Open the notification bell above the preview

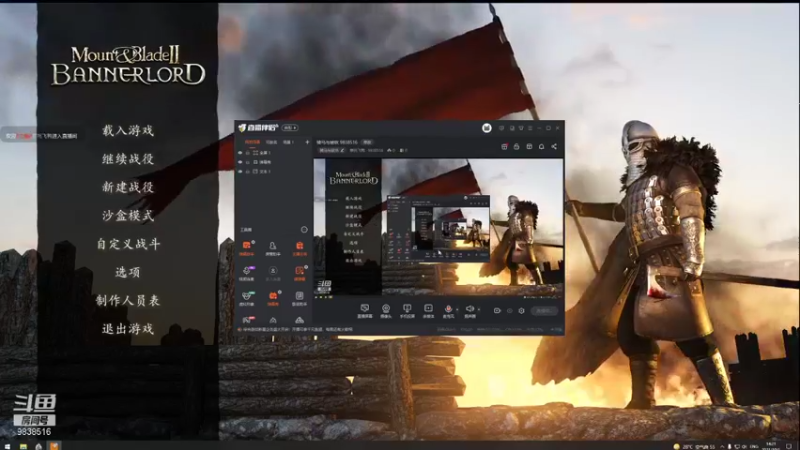click(x=541, y=146)
